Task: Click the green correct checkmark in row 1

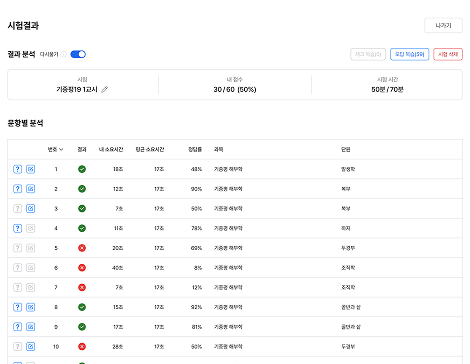Action: 82,169
